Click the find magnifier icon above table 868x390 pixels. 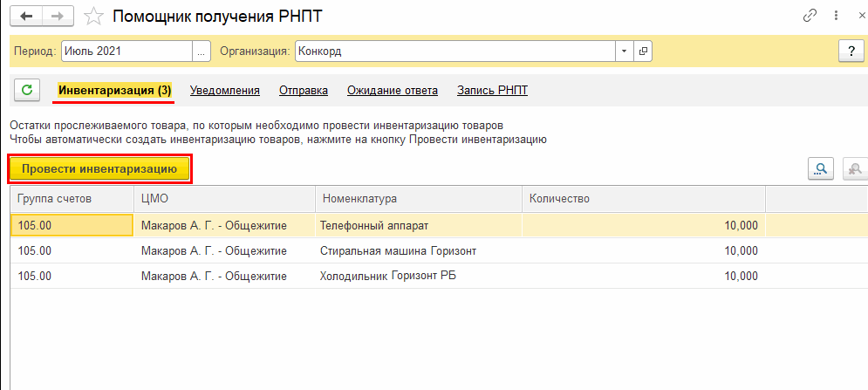(x=821, y=169)
